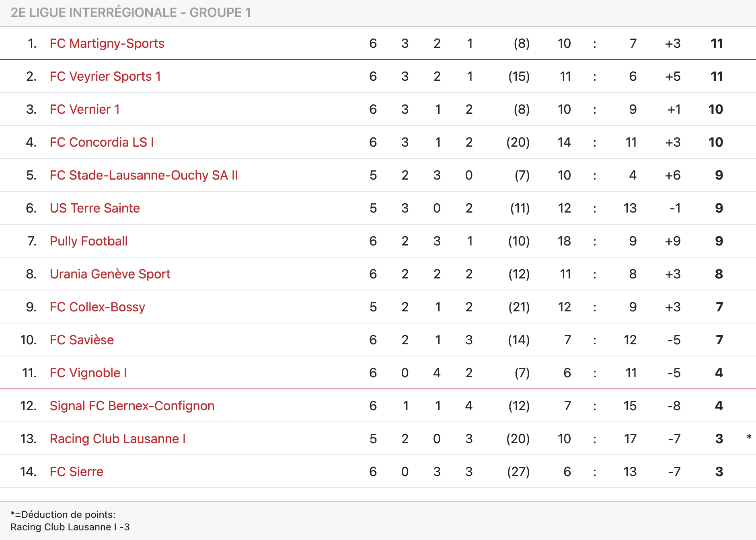Open the Pully Football team link
The image size is (756, 540).
[88, 241]
